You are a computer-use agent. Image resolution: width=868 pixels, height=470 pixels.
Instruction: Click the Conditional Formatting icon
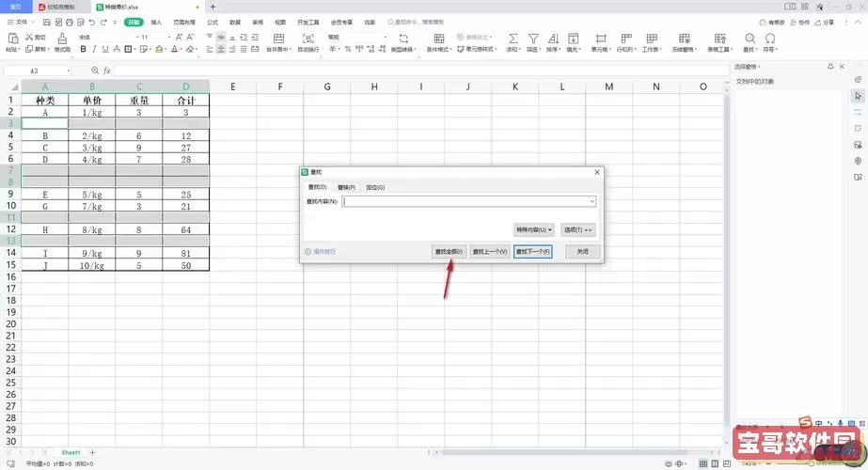pyautogui.click(x=439, y=39)
